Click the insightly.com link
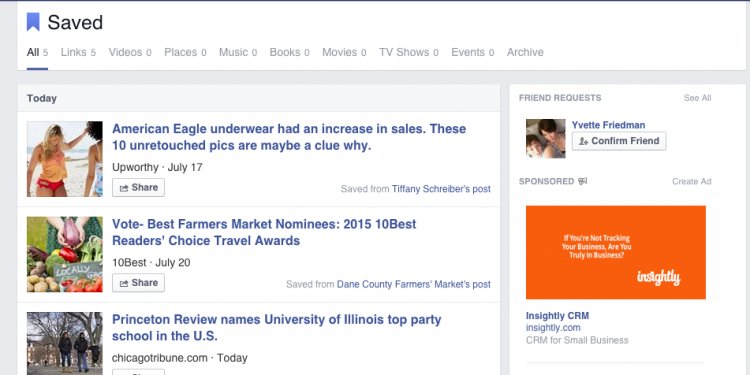 coord(553,328)
